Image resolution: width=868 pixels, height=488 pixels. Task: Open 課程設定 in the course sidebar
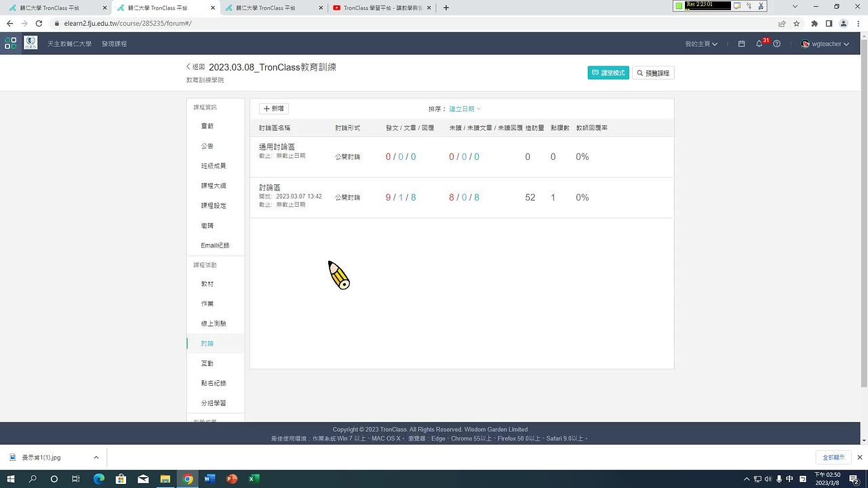click(214, 205)
